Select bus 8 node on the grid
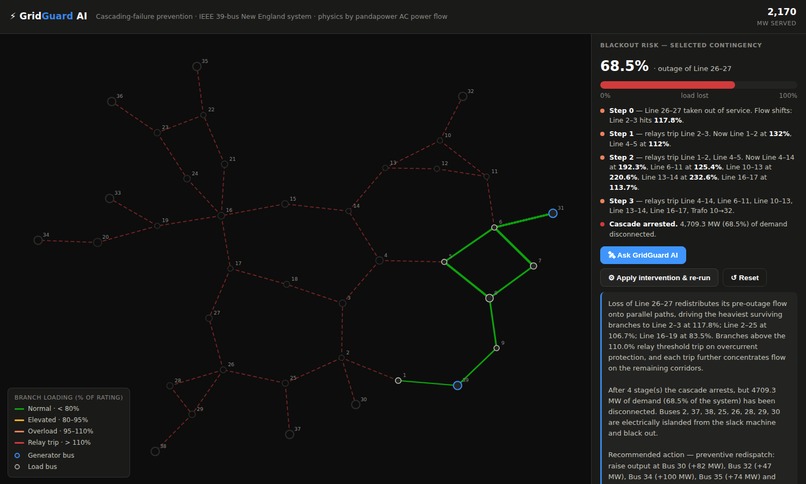806x484 pixels. (x=489, y=298)
